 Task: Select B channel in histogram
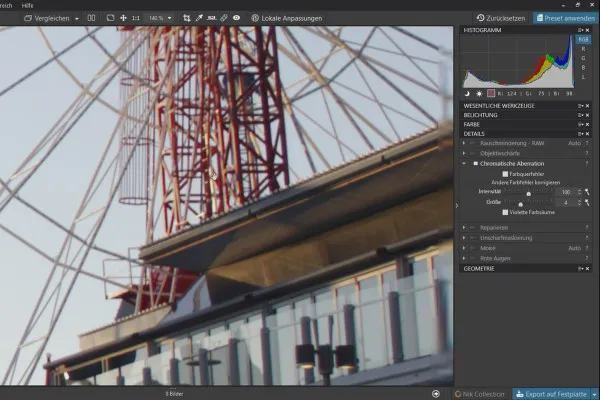[x=583, y=67]
